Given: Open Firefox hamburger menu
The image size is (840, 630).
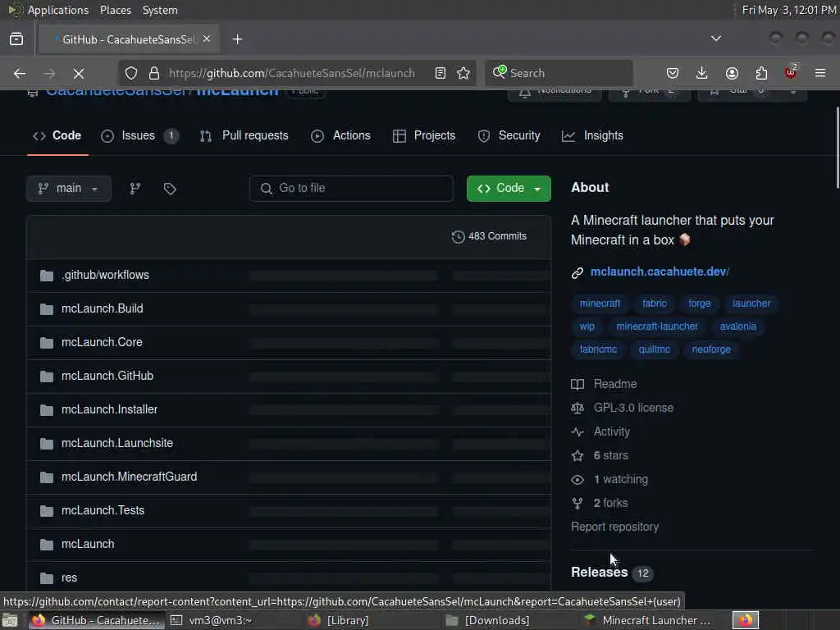Looking at the screenshot, I should pyautogui.click(x=820, y=73).
